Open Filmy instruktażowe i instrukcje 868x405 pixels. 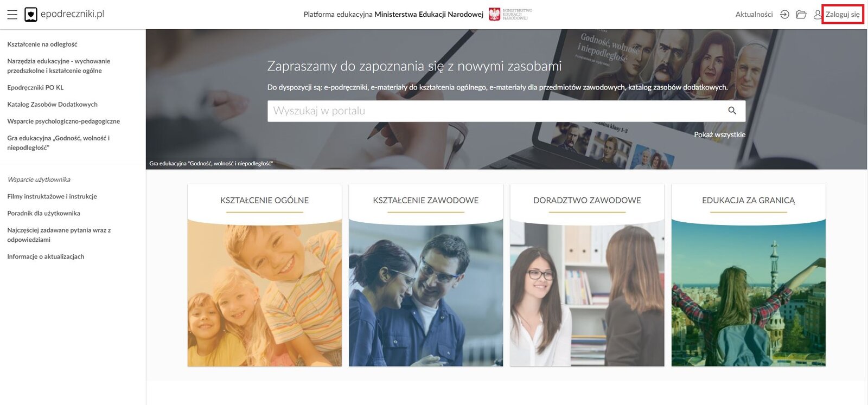(x=52, y=196)
